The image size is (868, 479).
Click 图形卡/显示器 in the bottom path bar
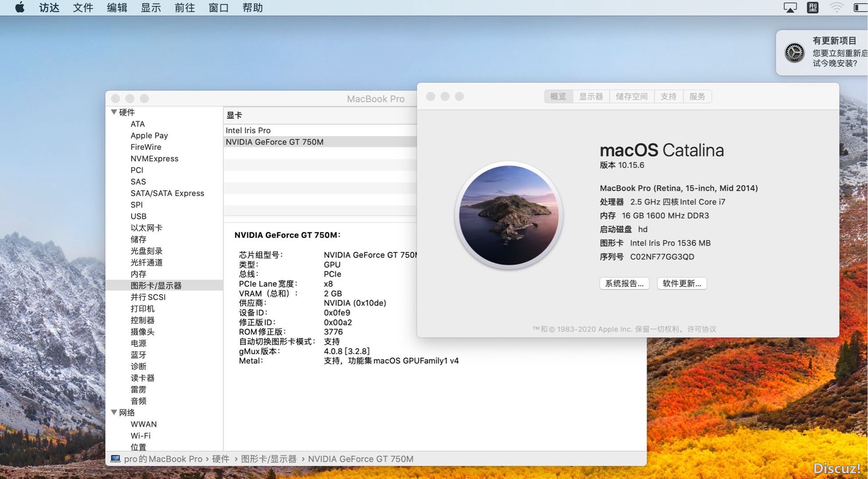click(269, 459)
